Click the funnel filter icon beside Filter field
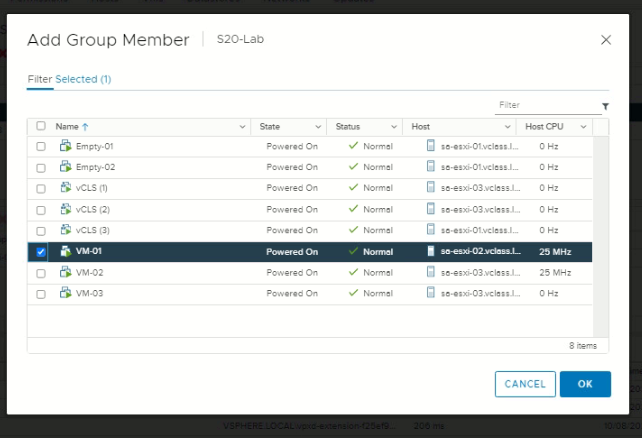 tap(605, 106)
